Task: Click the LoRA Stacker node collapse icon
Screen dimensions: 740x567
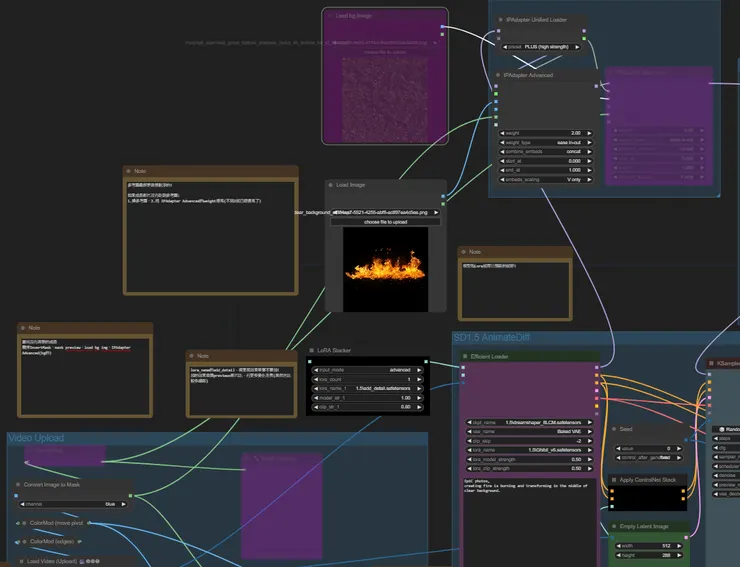Action: tap(311, 350)
